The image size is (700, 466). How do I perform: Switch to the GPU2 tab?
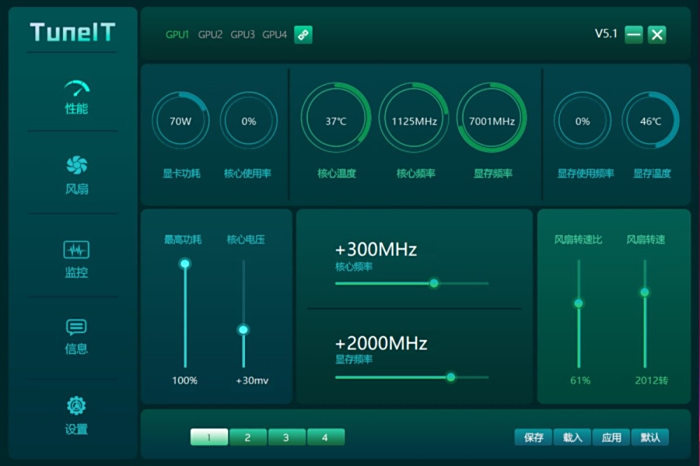point(210,34)
